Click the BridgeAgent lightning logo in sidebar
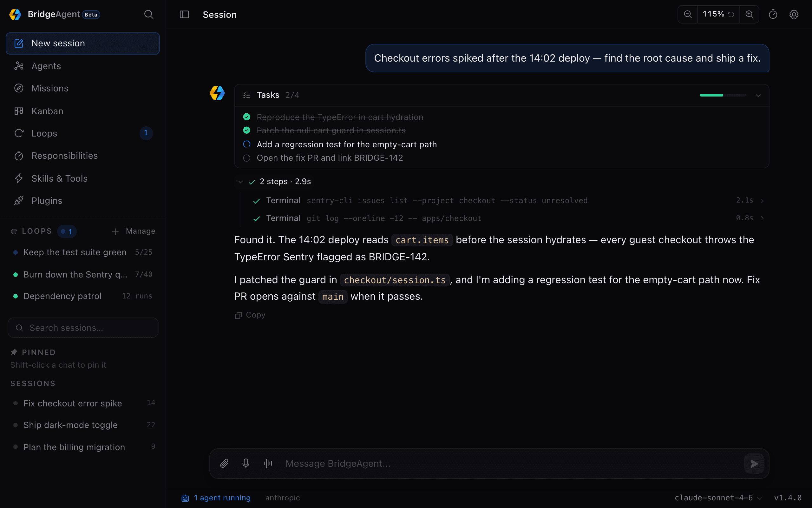Viewport: 812px width, 508px height. tap(15, 15)
